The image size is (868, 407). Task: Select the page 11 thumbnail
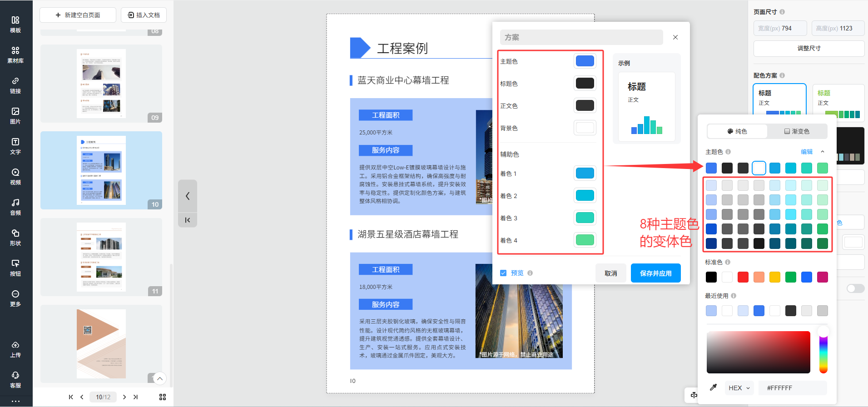click(101, 257)
